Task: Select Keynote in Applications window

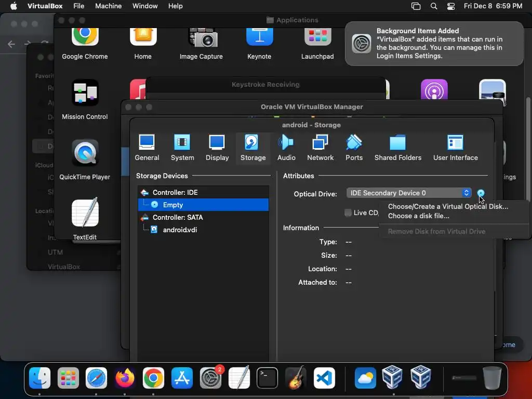Action: (x=259, y=44)
